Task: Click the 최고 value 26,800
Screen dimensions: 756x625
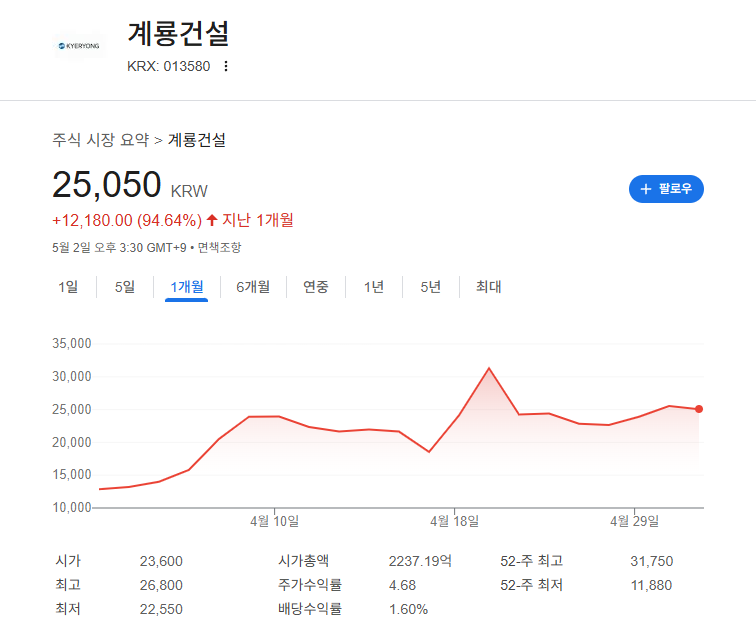Action: [161, 585]
